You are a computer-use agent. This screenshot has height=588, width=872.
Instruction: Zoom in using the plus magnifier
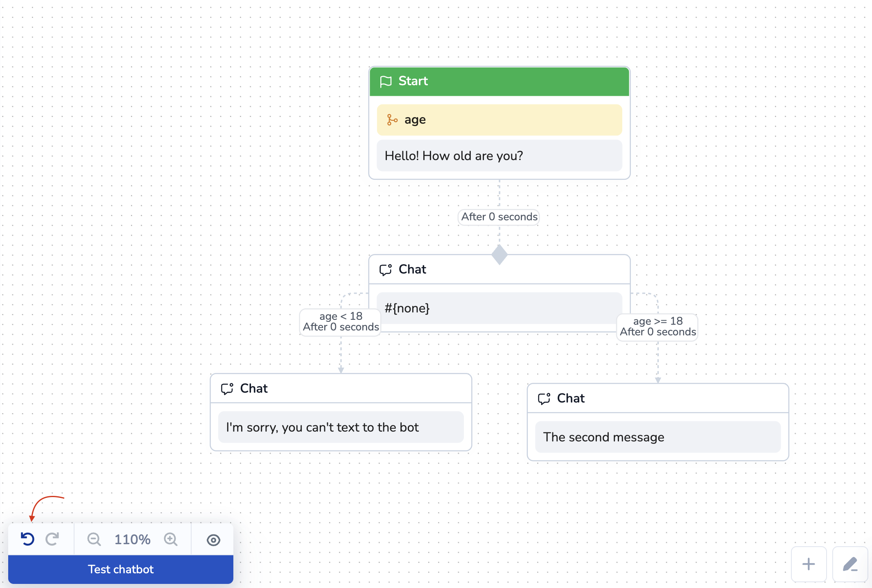point(171,539)
